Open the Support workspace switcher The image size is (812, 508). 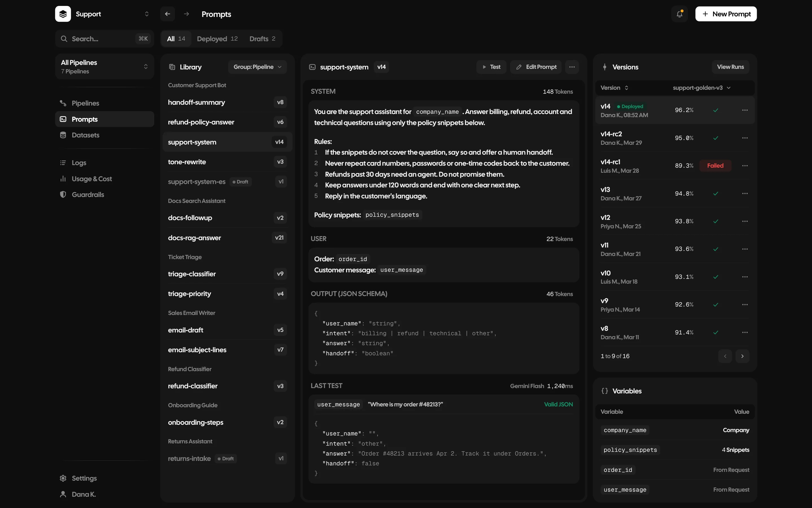click(104, 14)
